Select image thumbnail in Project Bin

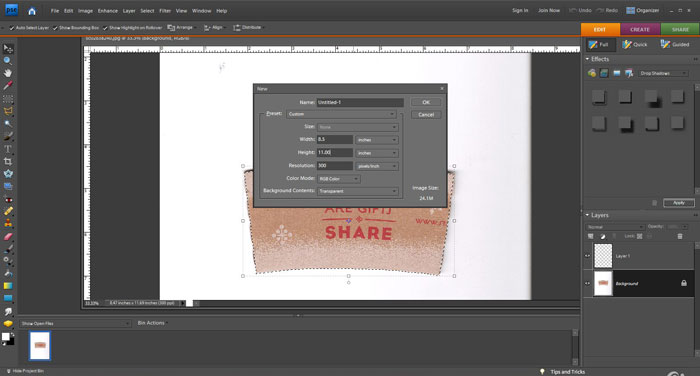tap(40, 346)
